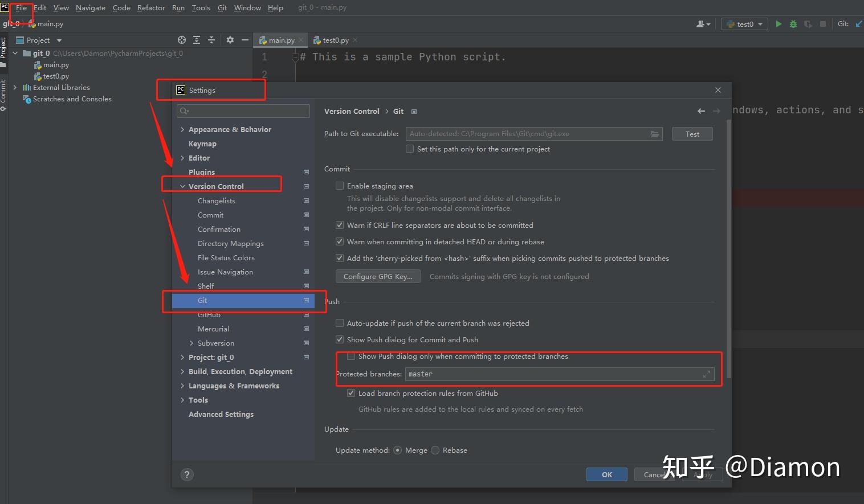Enable staging area checkbox
The height and width of the screenshot is (504, 864).
pyautogui.click(x=340, y=186)
